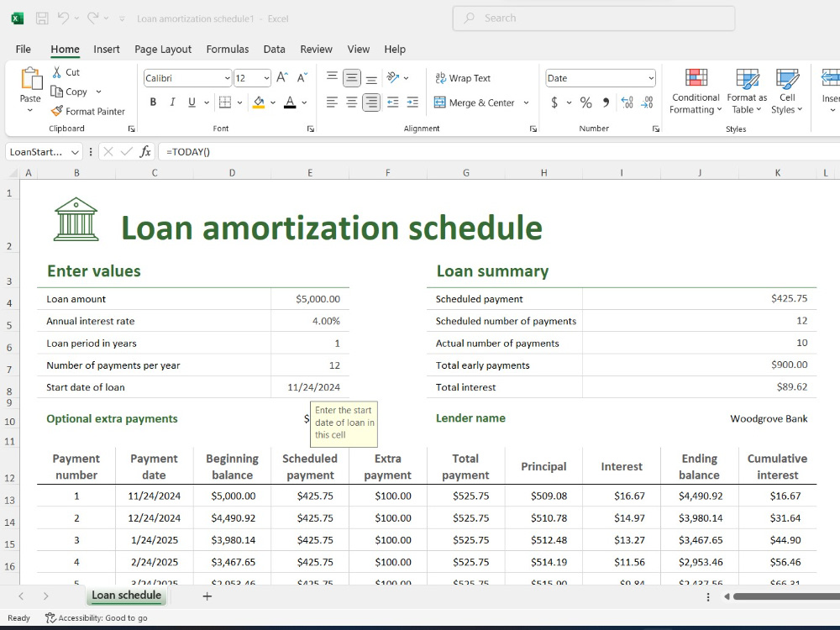Cancel formula entry with X icon
The width and height of the screenshot is (840, 630).
tap(108, 151)
